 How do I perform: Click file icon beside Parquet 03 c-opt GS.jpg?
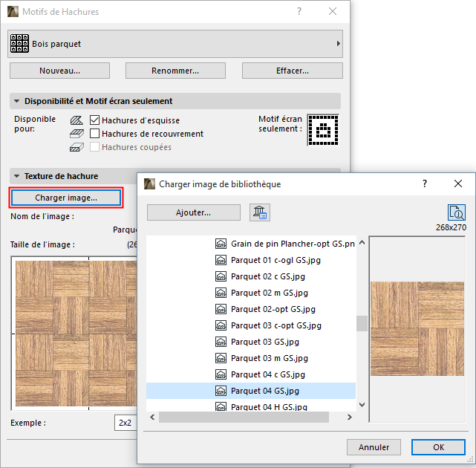pyautogui.click(x=221, y=325)
